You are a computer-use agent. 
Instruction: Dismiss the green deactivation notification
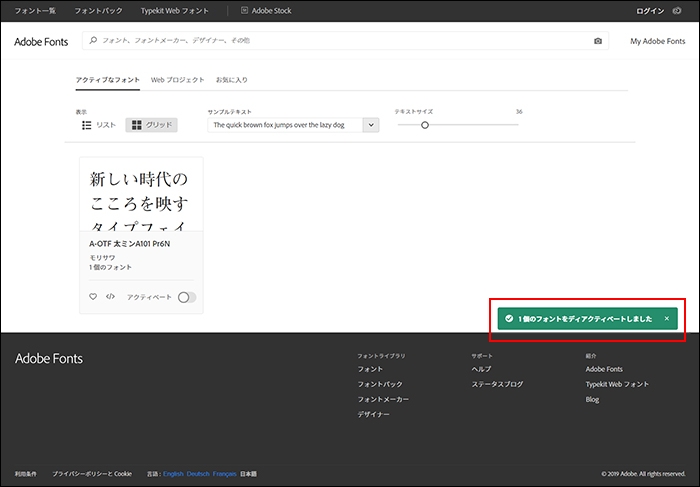click(x=667, y=318)
